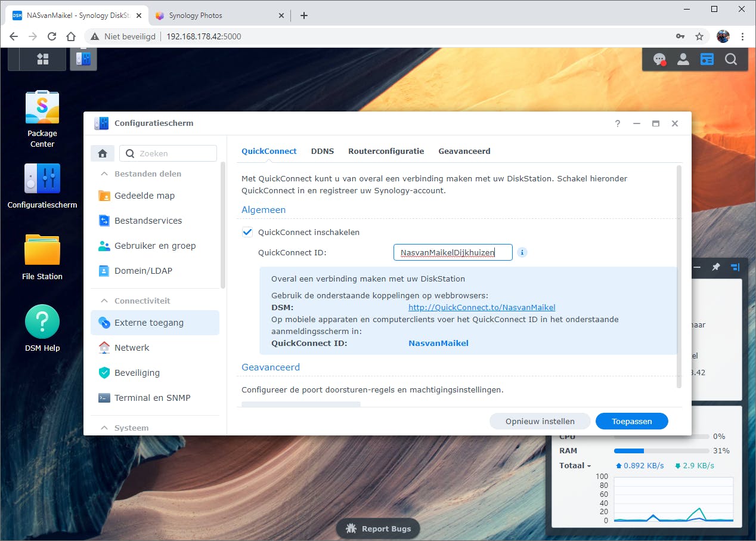Image resolution: width=756 pixels, height=541 pixels.
Task: Open DSM search magnifier icon
Action: coord(731,59)
